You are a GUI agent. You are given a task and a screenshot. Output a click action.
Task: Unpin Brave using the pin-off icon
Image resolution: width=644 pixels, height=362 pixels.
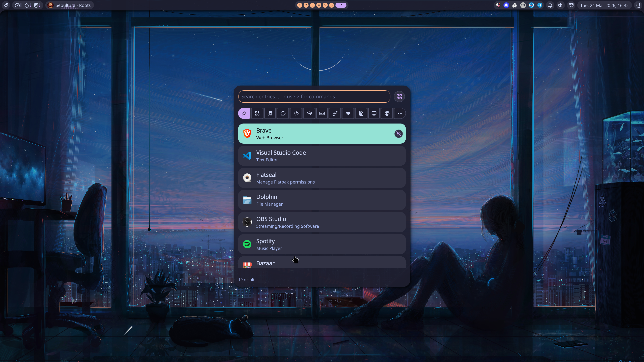(x=398, y=134)
